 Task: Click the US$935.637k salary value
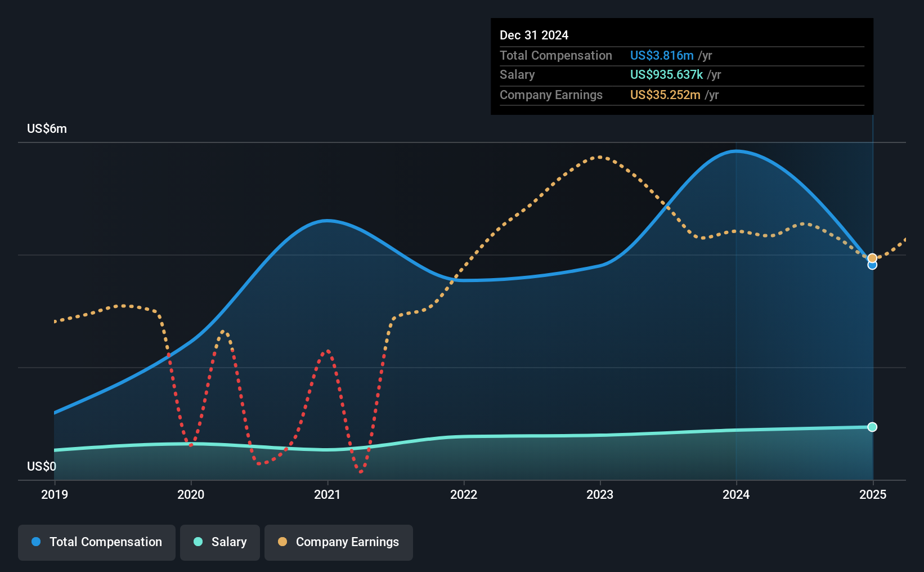click(667, 74)
